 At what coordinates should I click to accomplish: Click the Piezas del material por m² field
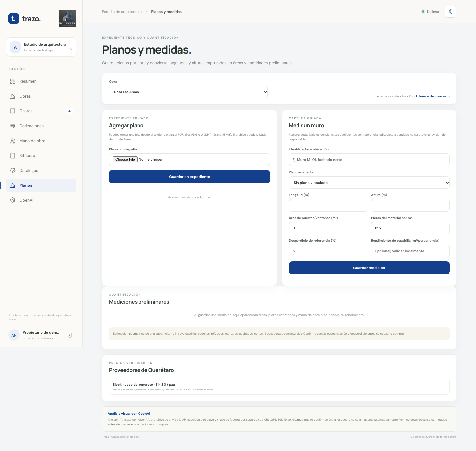(410, 228)
